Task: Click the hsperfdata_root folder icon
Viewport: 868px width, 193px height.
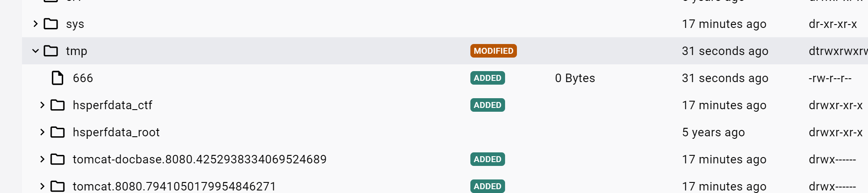Action: pos(58,132)
